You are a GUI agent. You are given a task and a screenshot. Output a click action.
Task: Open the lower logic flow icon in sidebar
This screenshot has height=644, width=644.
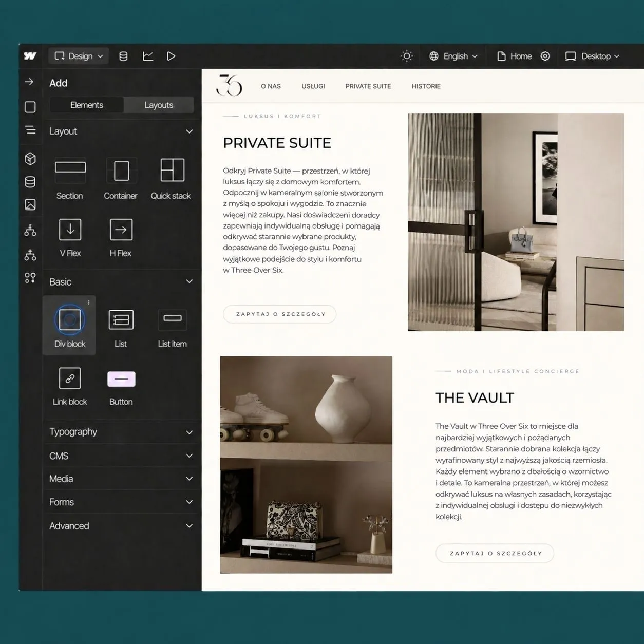[x=30, y=255]
